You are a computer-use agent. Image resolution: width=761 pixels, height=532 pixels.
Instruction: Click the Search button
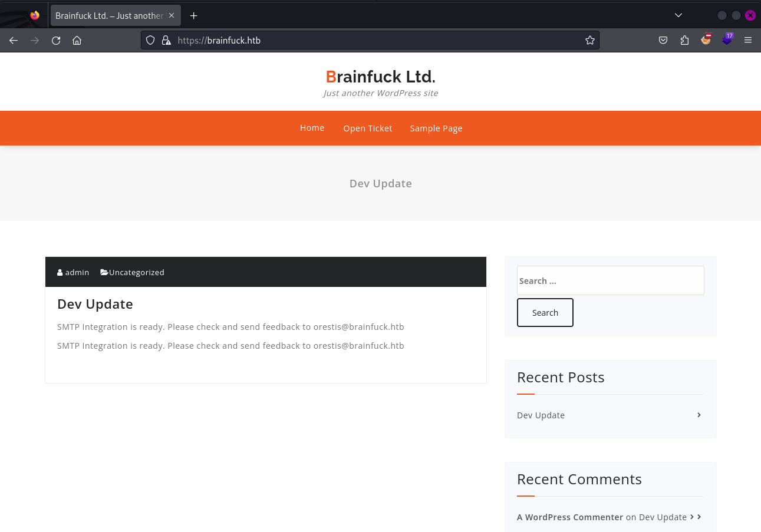coord(545,312)
